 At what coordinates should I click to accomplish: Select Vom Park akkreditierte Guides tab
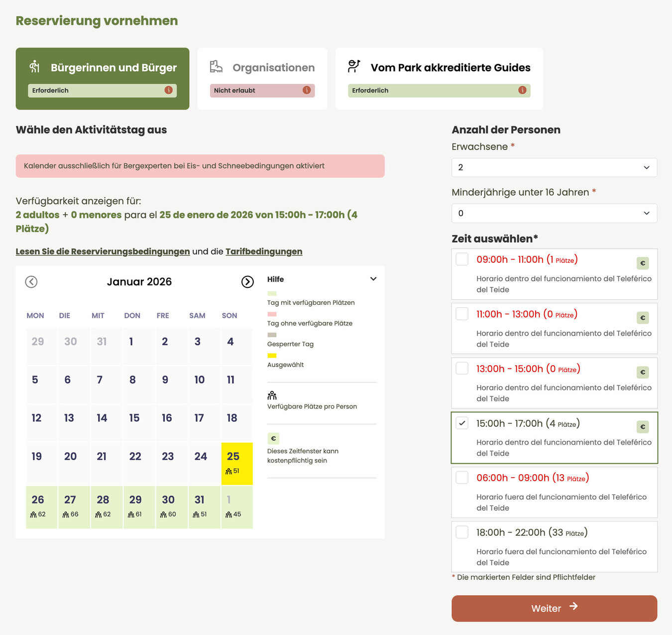click(x=439, y=78)
